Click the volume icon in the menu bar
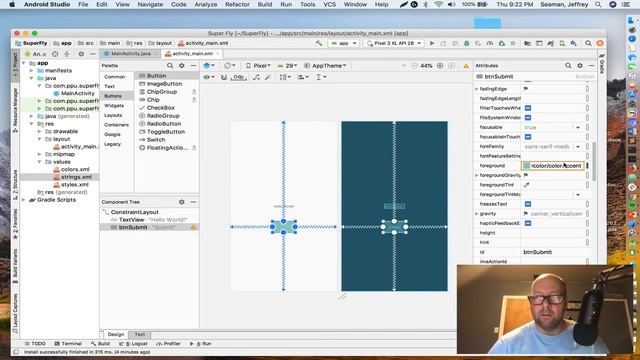 (x=451, y=4)
